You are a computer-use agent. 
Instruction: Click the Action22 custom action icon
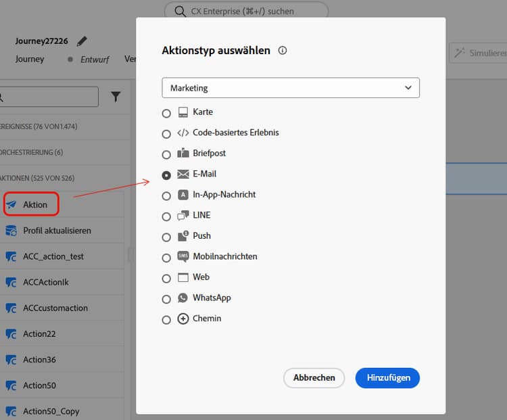pos(11,334)
